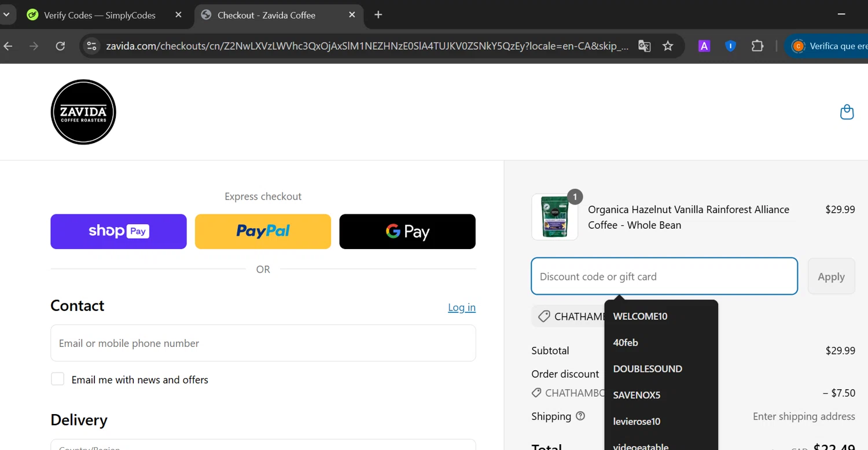Open the site information icon in address bar
This screenshot has height=450, width=868.
(91, 46)
